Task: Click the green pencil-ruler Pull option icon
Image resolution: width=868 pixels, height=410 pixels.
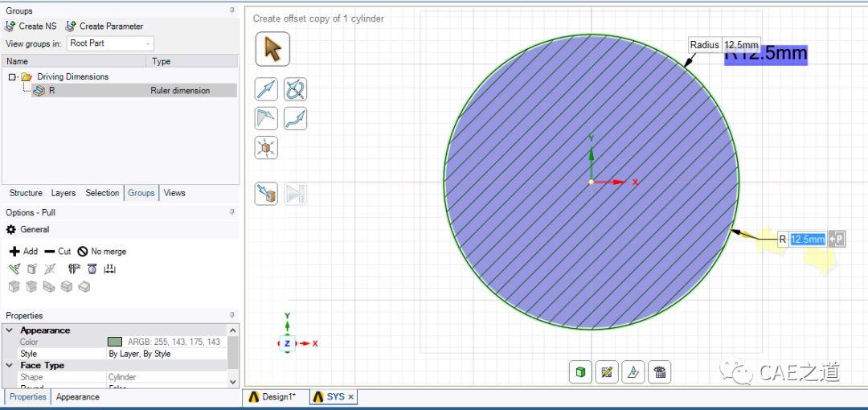Action: point(14,269)
